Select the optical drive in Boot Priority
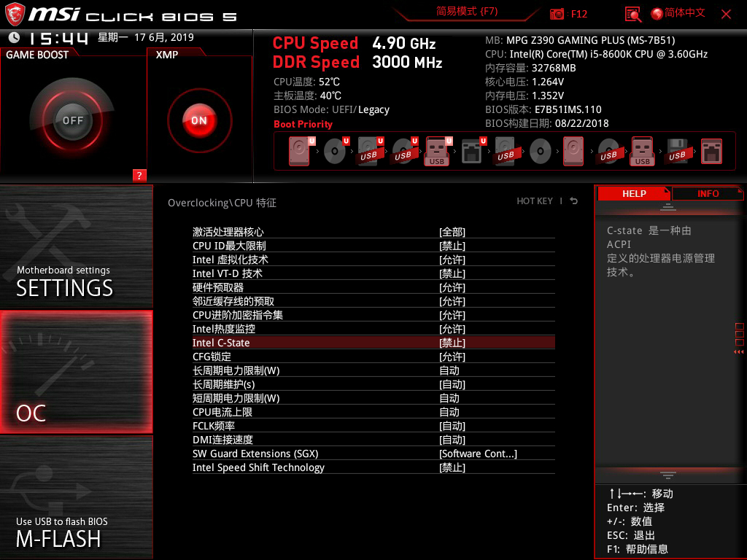 coord(336,151)
